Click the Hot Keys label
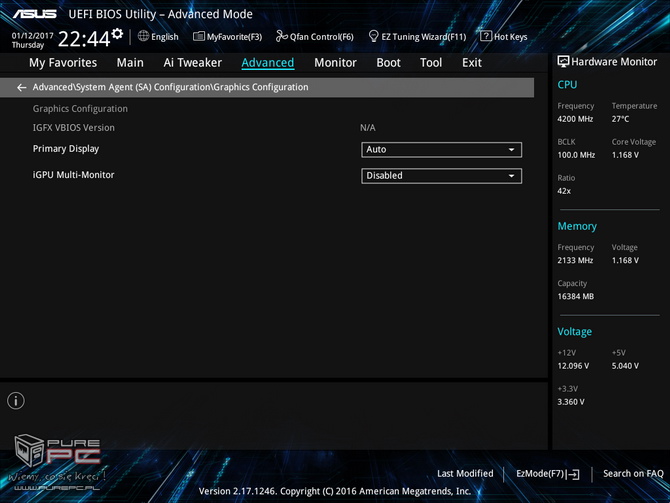670x503 pixels. coord(511,37)
